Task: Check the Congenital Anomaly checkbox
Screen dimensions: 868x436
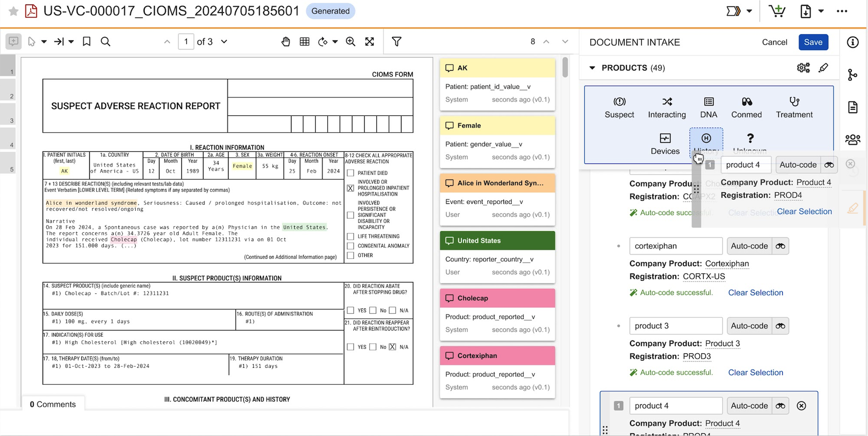Action: tap(351, 246)
